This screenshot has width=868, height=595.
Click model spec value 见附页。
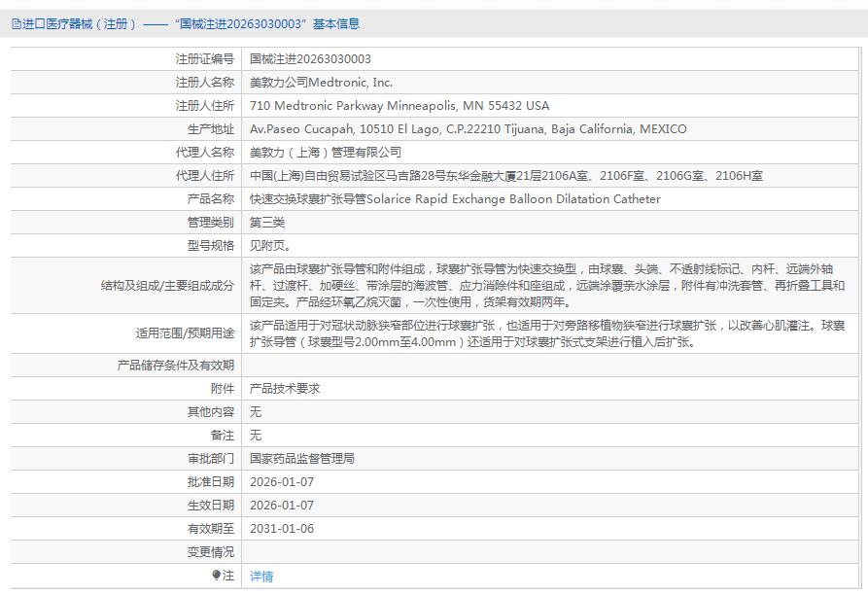coord(270,246)
